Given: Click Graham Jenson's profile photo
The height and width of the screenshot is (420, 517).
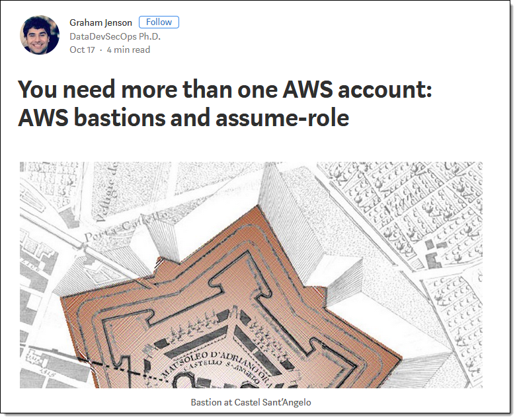Looking at the screenshot, I should coord(40,35).
